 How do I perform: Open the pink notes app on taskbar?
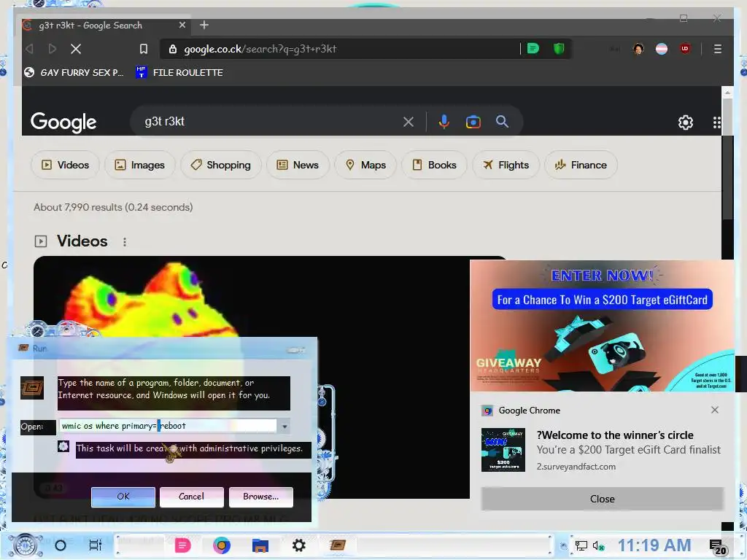coord(182,545)
